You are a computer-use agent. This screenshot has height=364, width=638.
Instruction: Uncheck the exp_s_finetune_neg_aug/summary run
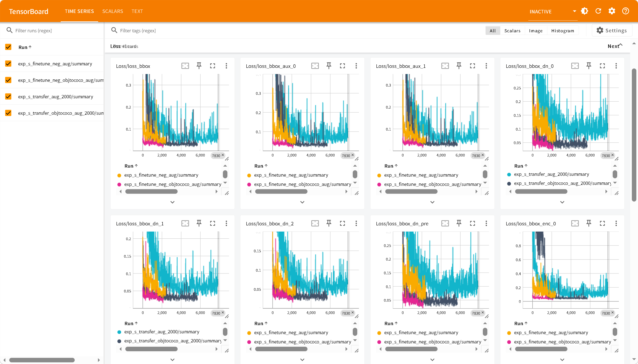click(8, 64)
